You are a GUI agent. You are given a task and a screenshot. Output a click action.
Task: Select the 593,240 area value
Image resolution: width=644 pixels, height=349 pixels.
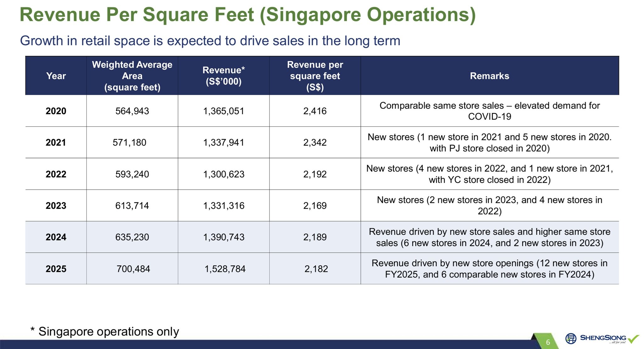(x=132, y=174)
